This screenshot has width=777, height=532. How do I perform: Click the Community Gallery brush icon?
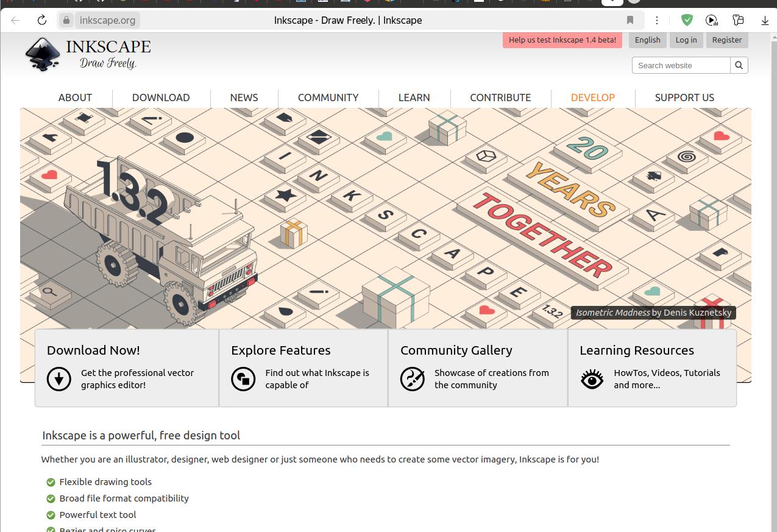coord(413,379)
